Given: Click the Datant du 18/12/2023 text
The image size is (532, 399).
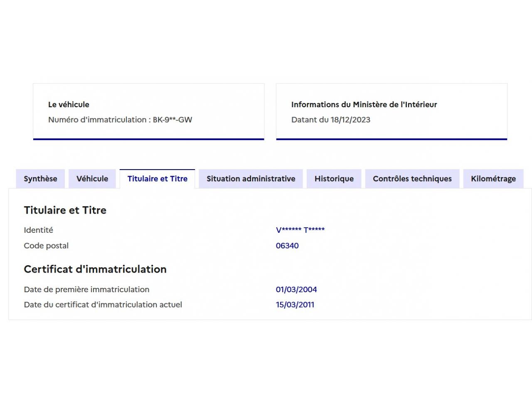Looking at the screenshot, I should (x=330, y=120).
